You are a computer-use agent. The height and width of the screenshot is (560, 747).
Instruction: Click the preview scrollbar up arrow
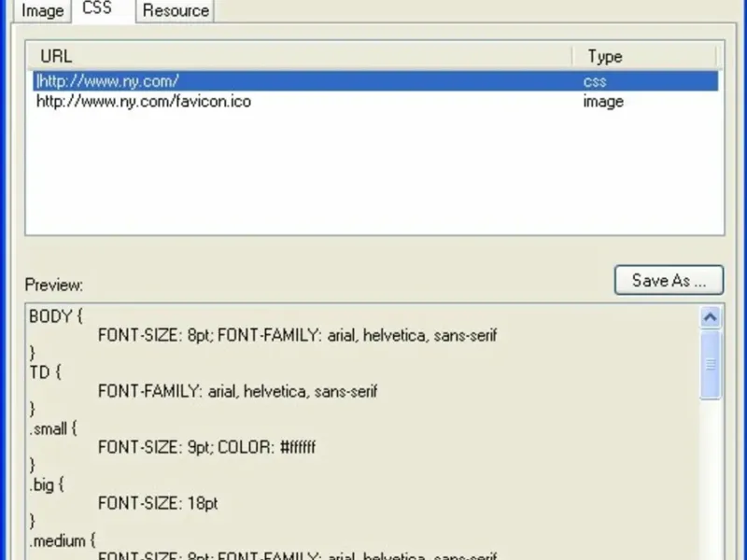[711, 317]
